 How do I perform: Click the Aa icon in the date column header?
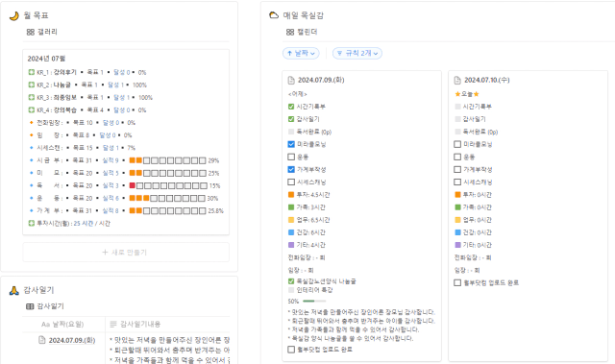(45, 325)
